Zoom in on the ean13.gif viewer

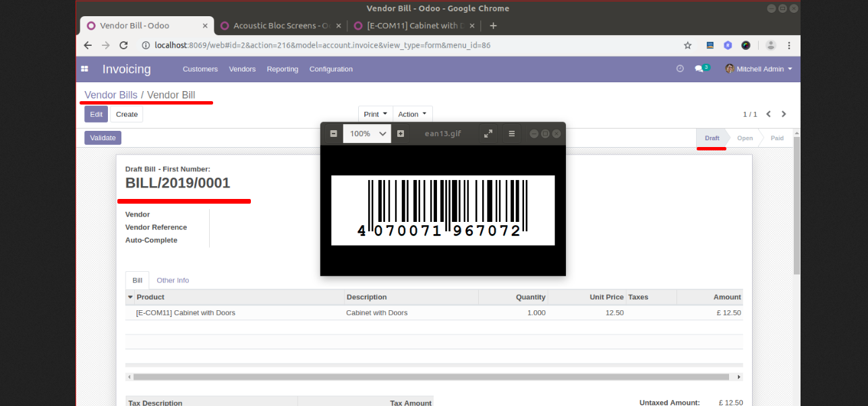401,134
